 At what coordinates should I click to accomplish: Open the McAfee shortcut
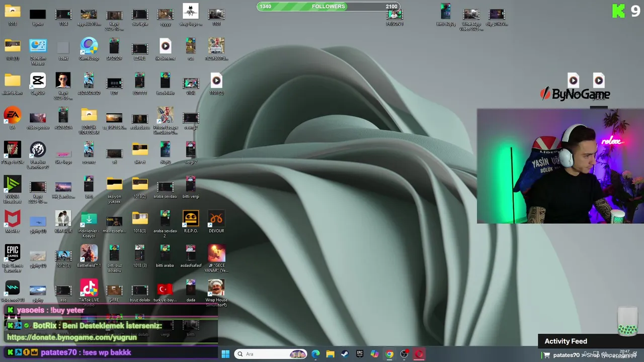point(13,222)
